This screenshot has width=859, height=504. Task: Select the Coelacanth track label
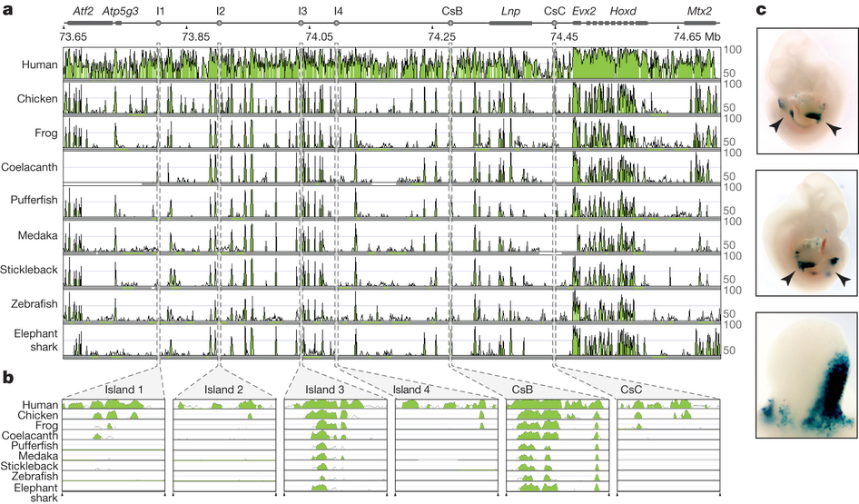[29, 167]
